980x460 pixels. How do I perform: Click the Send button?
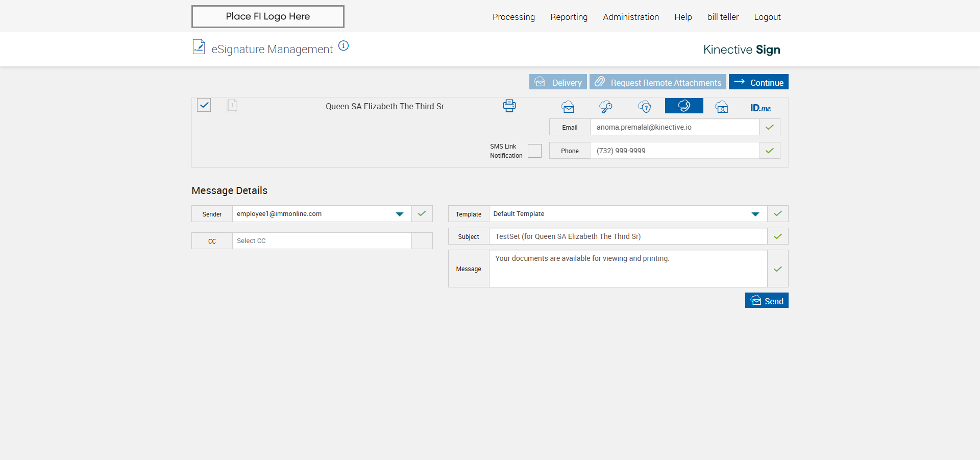click(x=767, y=301)
